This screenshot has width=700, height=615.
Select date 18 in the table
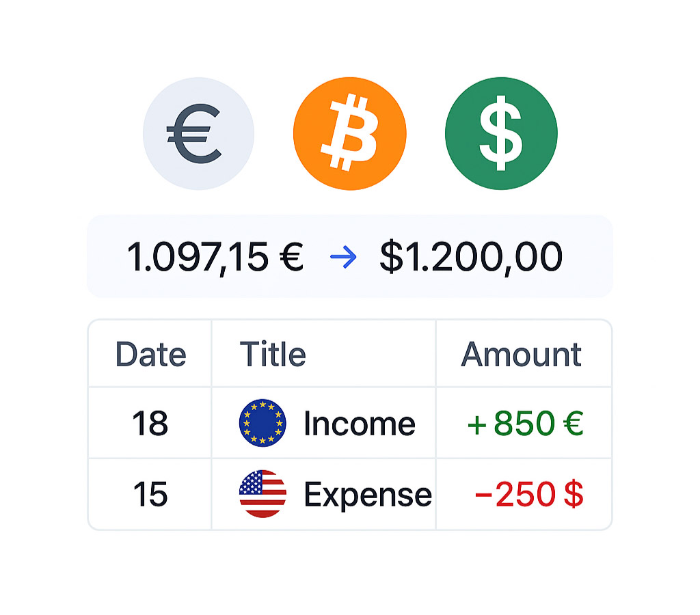tap(150, 424)
